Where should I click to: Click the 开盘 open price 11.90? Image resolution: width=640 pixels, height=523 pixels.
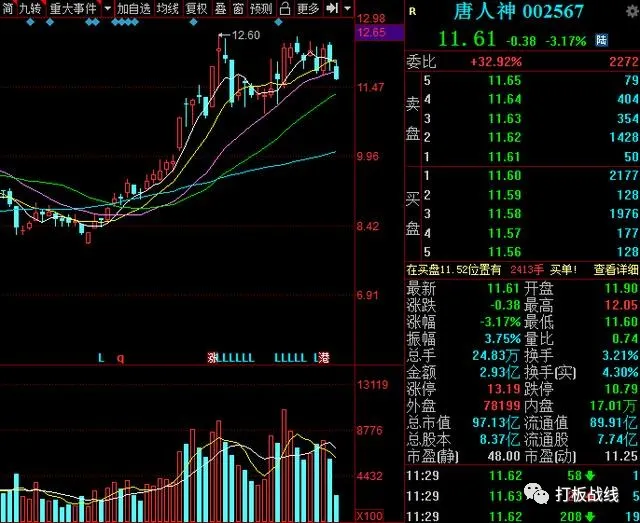click(x=621, y=289)
